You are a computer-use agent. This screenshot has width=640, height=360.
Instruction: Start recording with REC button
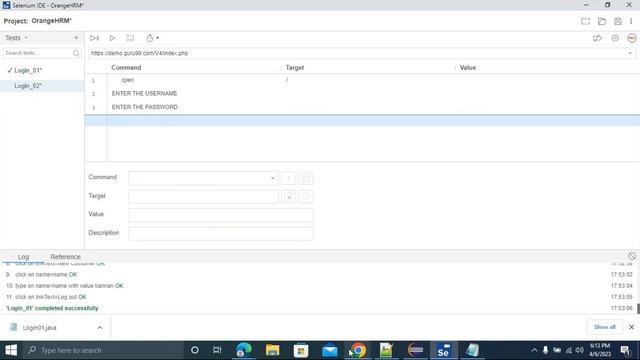click(632, 38)
